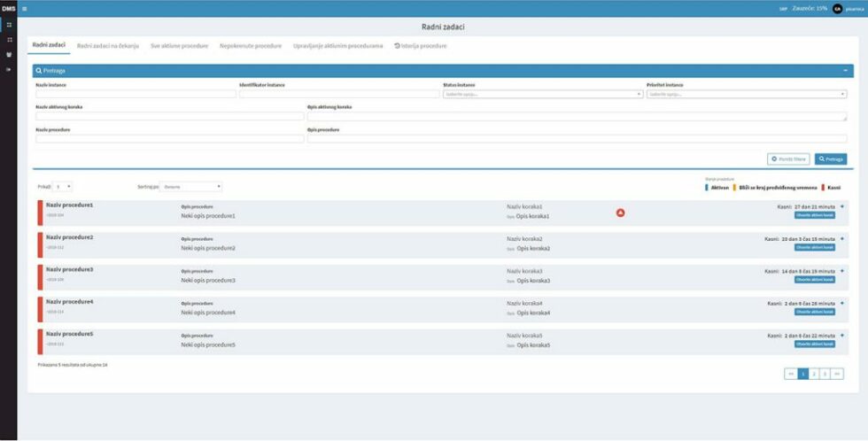868x441 pixels.
Task: Collapse the Pretraga search panel with minus icon
Action: click(845, 71)
